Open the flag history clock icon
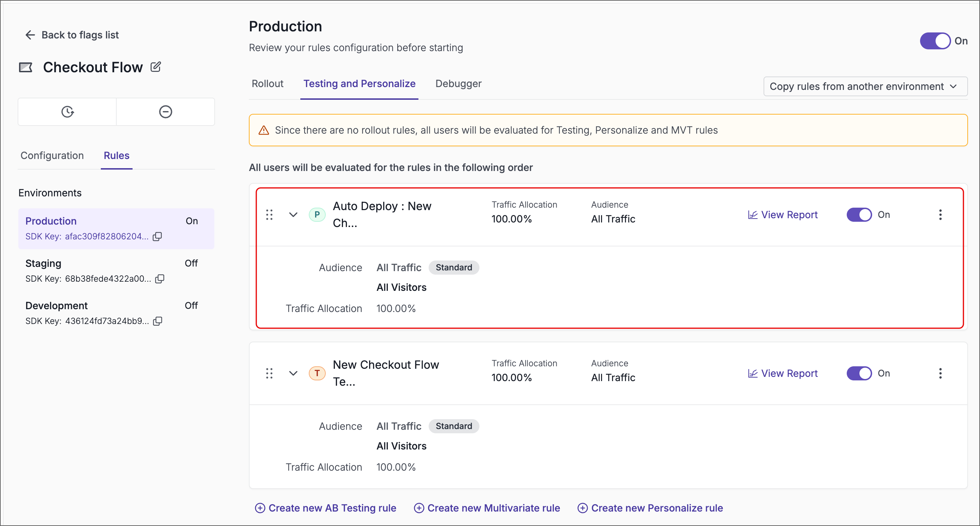This screenshot has width=980, height=526. [67, 112]
